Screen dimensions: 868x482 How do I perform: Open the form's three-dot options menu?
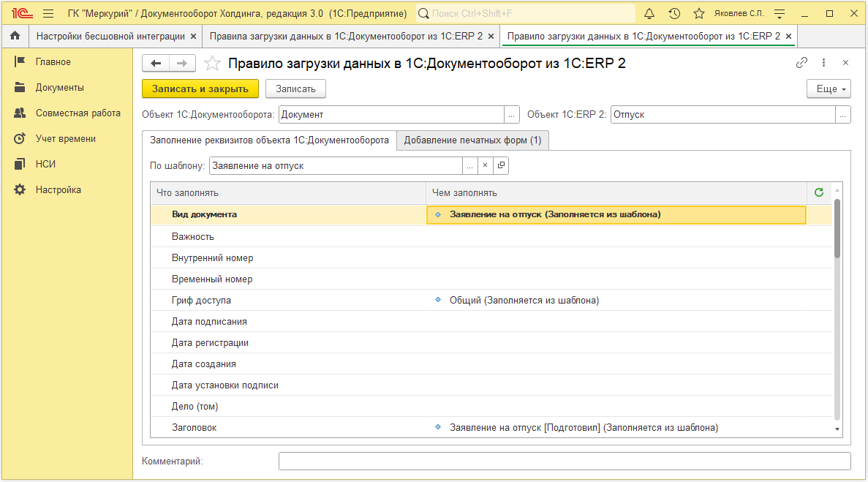(x=823, y=62)
